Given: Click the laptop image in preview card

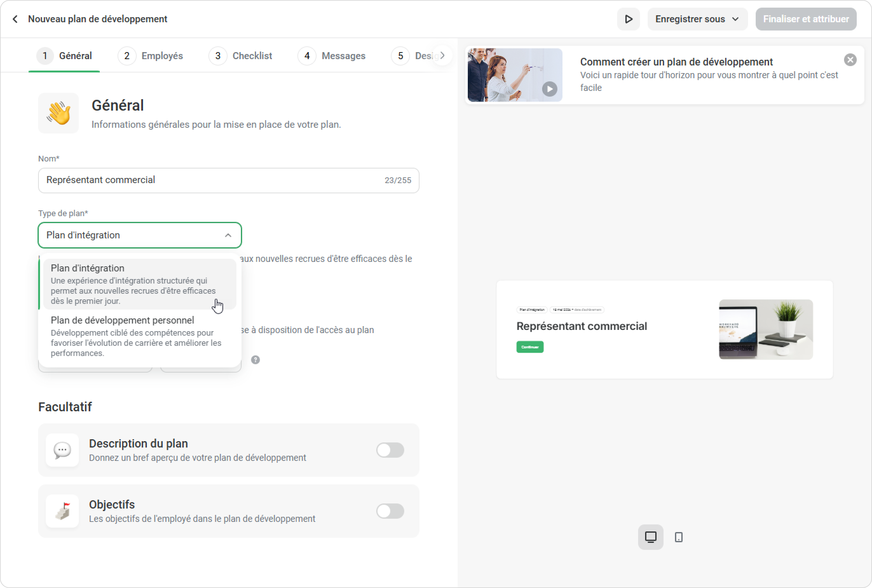Looking at the screenshot, I should tap(766, 330).
